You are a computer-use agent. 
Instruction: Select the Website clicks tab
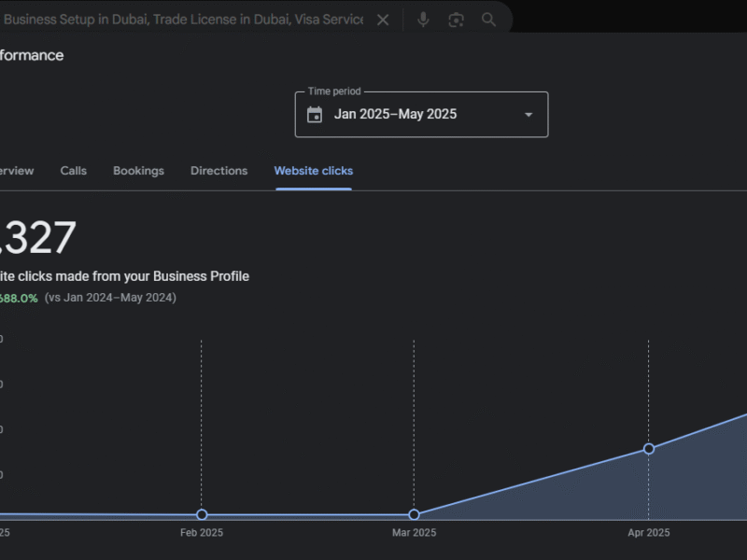pos(313,171)
